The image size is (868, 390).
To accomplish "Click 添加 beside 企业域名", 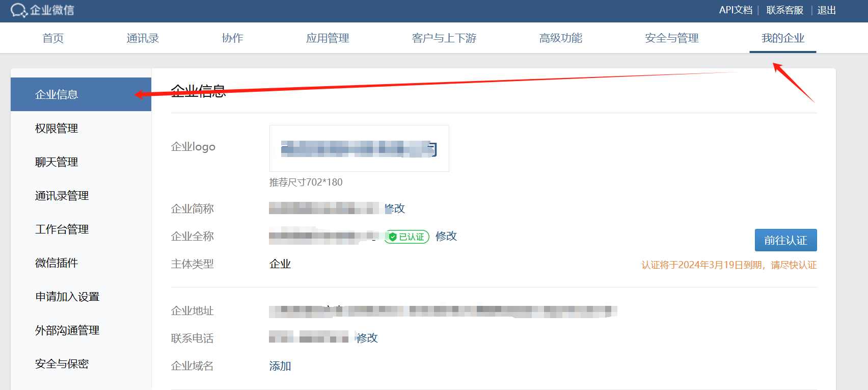I will point(280,366).
